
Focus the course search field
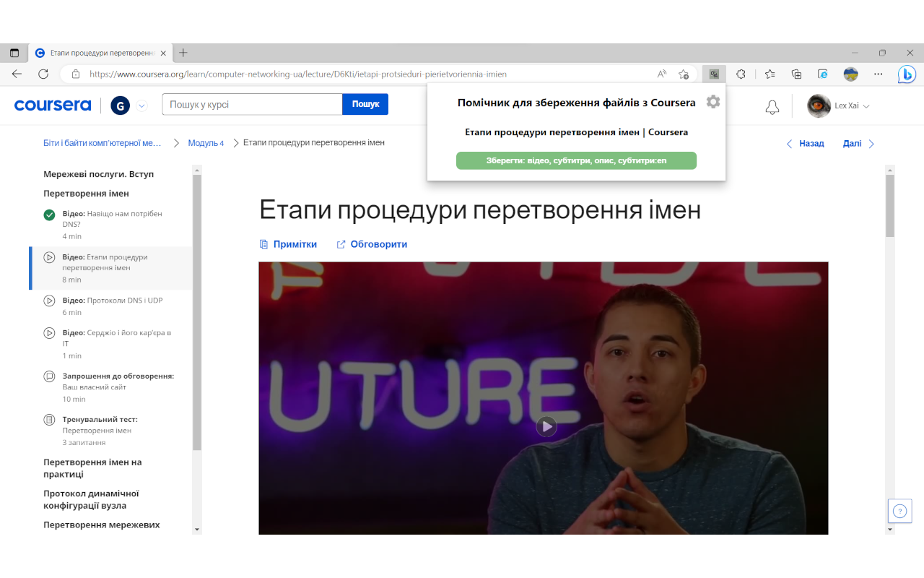252,104
